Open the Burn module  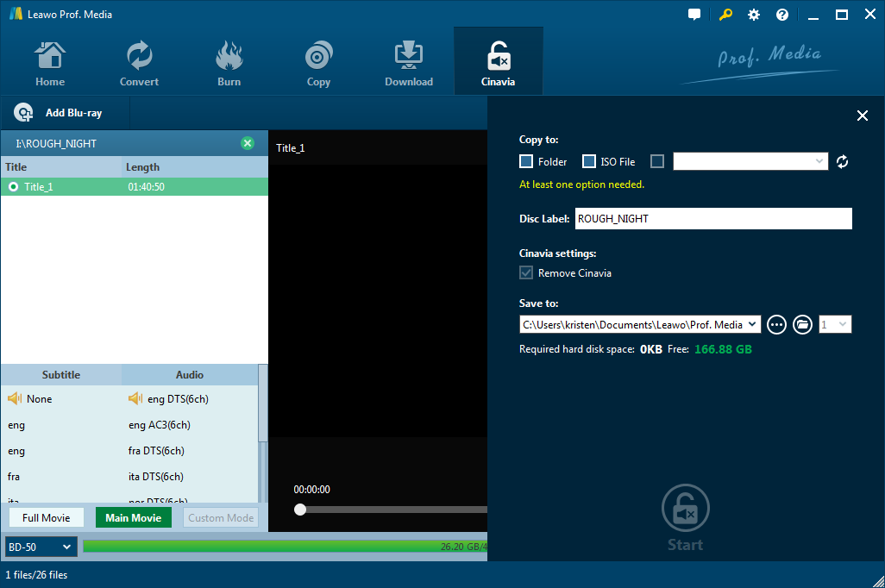pyautogui.click(x=229, y=64)
